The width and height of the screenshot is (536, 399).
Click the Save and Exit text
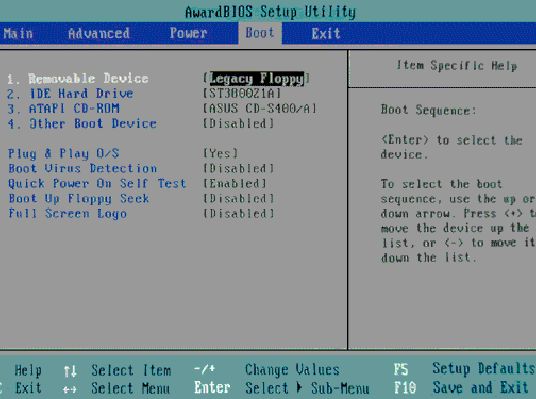pyautogui.click(x=480, y=388)
